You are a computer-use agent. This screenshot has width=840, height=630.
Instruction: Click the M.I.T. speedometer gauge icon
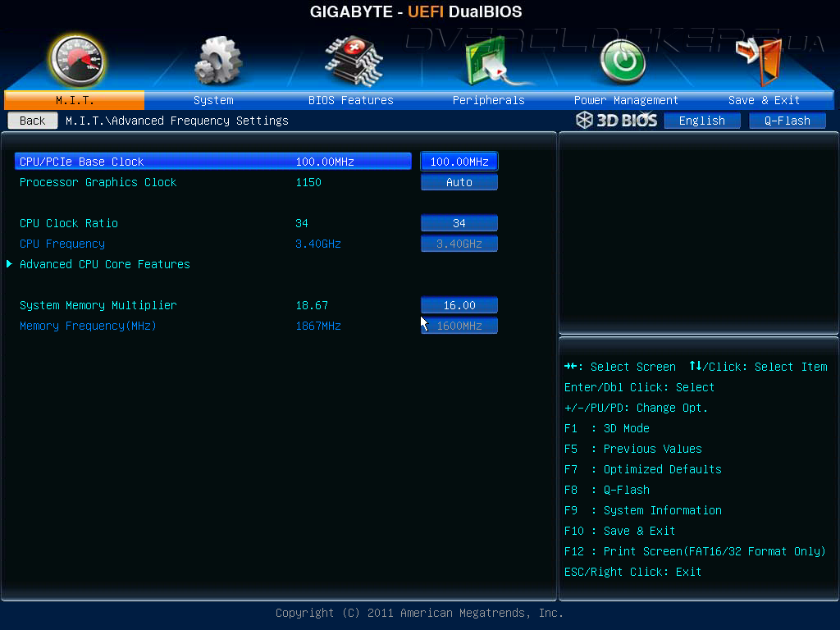coord(76,61)
